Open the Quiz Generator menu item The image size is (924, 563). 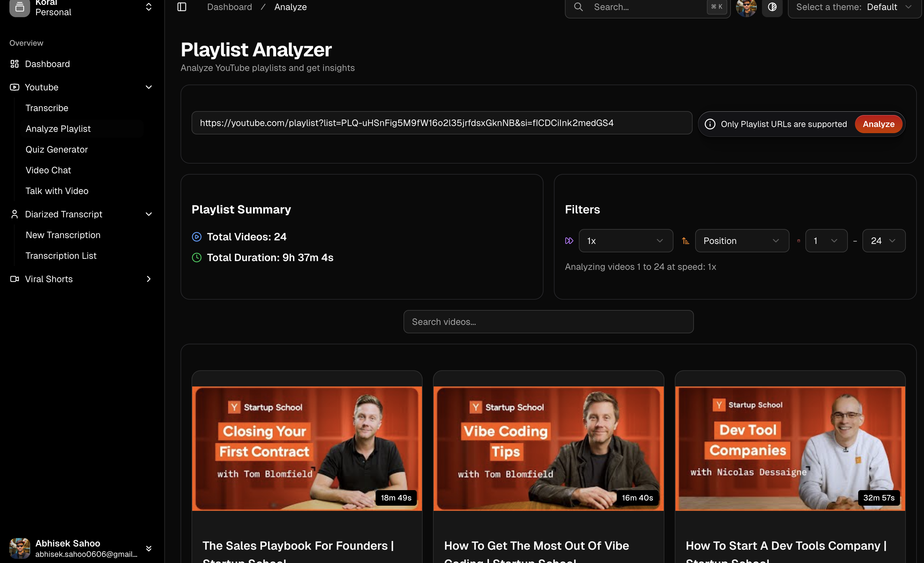(57, 150)
